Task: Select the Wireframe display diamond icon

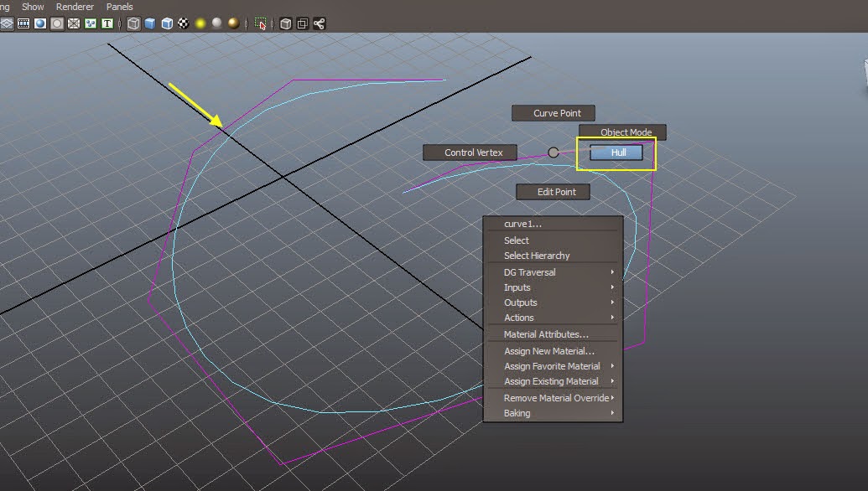Action: [x=8, y=23]
